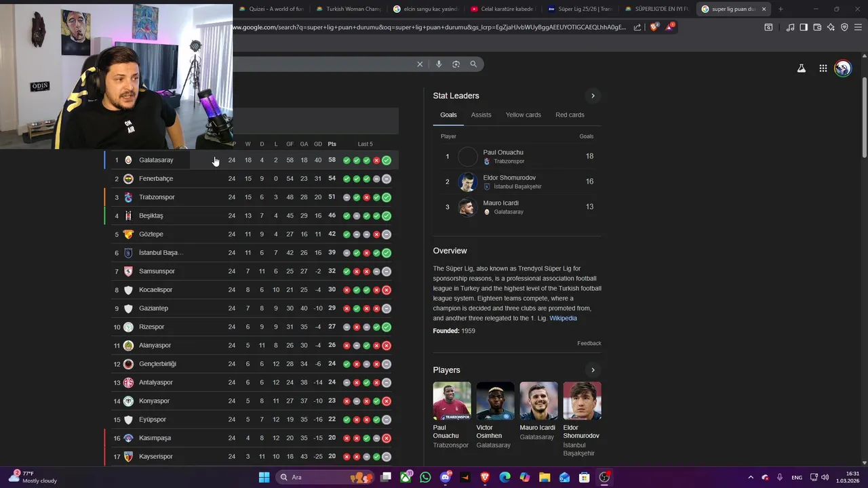Switch to the Red cards tab

570,115
